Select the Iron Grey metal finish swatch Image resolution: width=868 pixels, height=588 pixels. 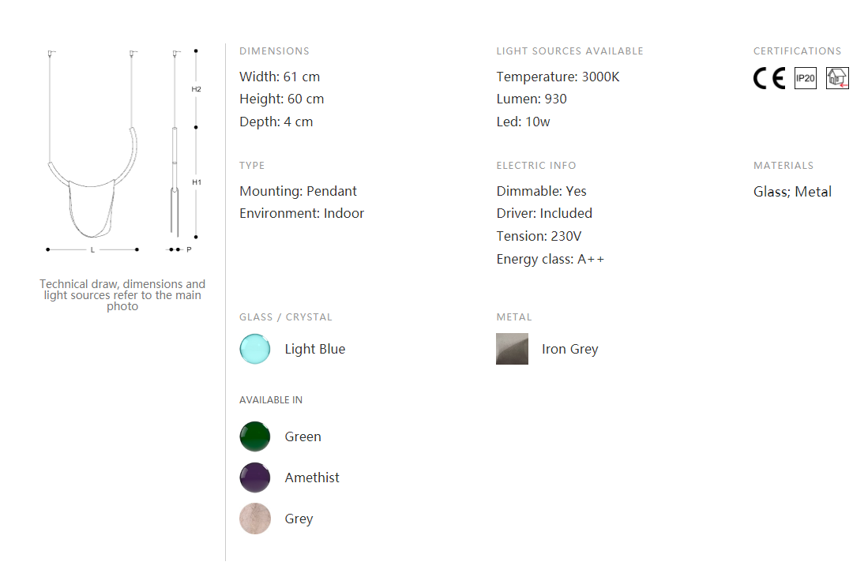pos(512,349)
